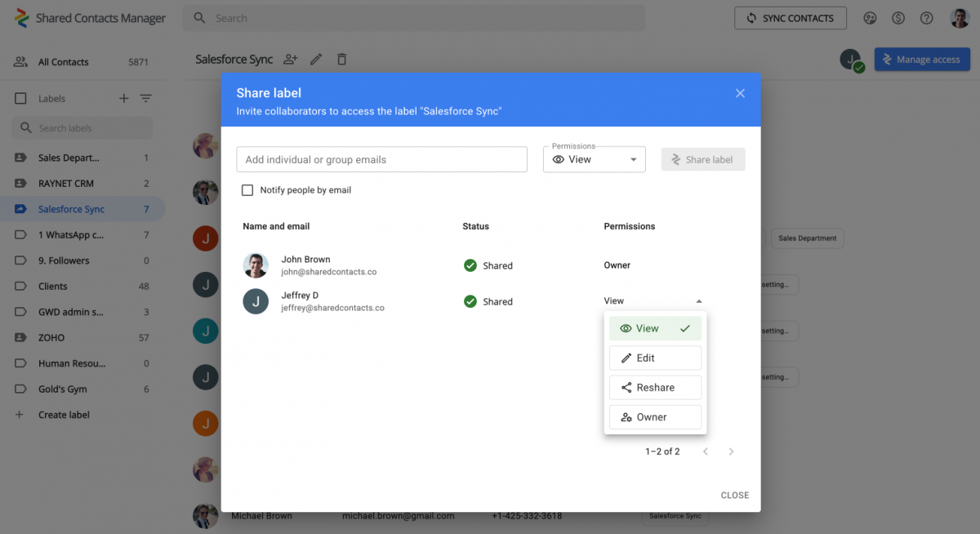Open All Contacts in sidebar
This screenshot has height=534, width=980.
click(x=82, y=62)
